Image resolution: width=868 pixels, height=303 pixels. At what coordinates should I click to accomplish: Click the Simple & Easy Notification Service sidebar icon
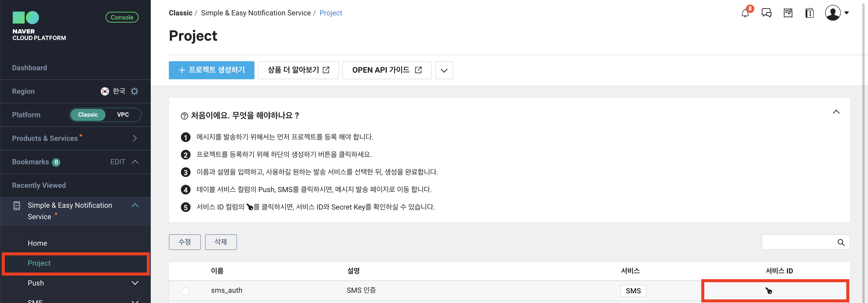pos(17,206)
